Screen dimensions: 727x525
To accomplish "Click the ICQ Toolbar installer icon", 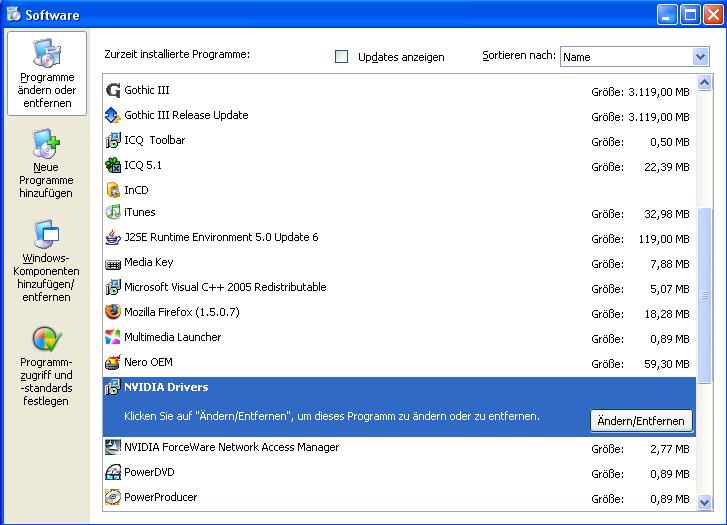I will click(x=113, y=140).
